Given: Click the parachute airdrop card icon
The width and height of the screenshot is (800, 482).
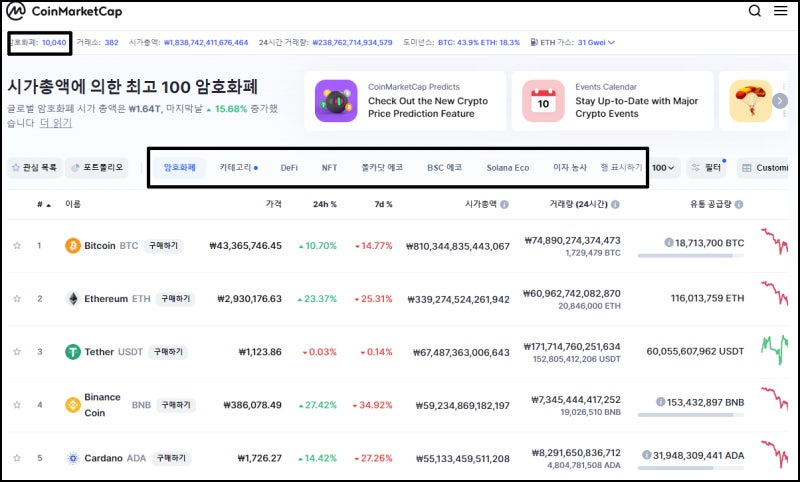Looking at the screenshot, I should pyautogui.click(x=750, y=100).
